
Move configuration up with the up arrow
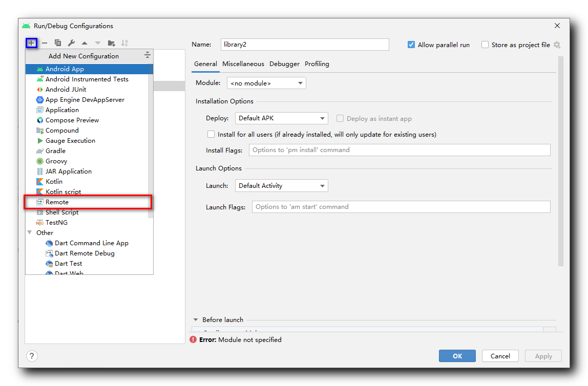point(85,43)
